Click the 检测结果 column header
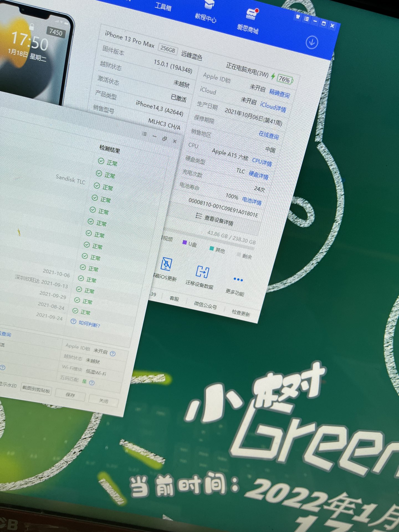399x532 pixels. (110, 149)
